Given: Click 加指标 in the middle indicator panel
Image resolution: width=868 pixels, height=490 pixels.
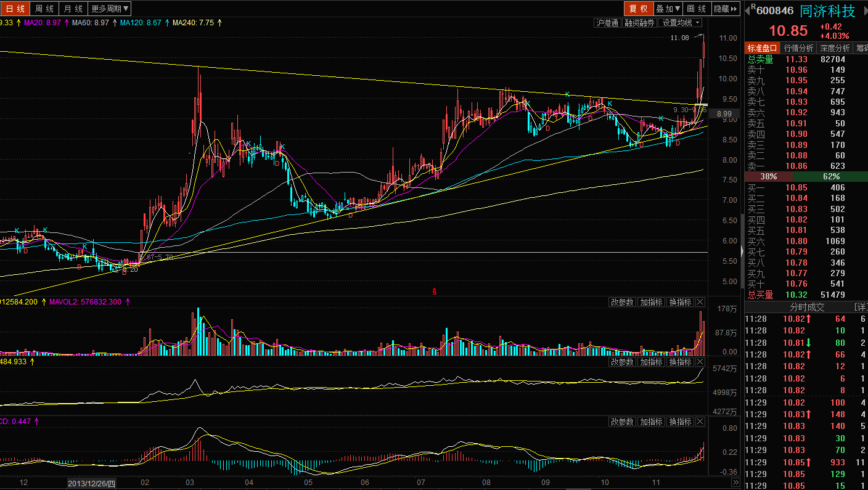Looking at the screenshot, I should tap(651, 362).
